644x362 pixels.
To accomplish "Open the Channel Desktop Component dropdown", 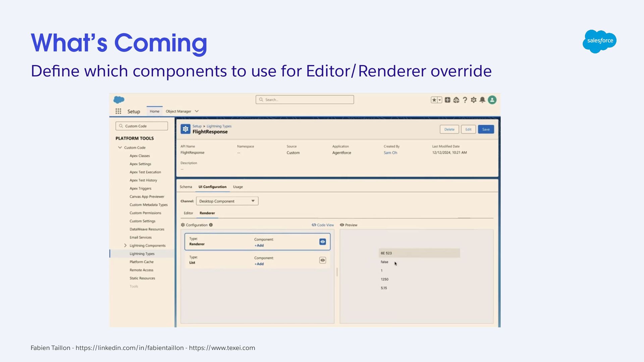I will [x=227, y=201].
